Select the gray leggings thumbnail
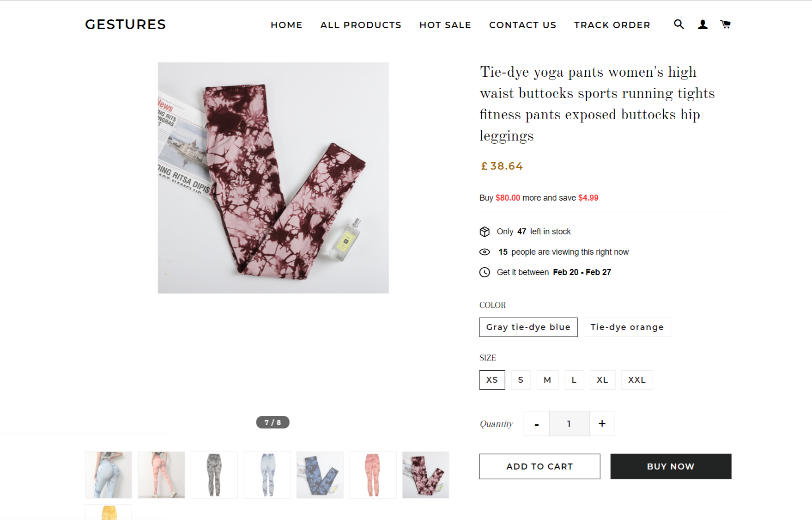 point(214,475)
